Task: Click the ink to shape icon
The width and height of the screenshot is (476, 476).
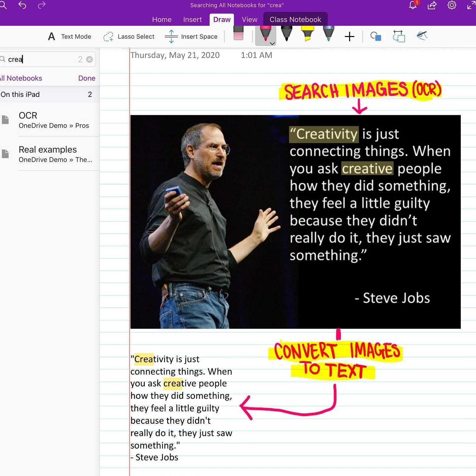Action: [x=399, y=36]
